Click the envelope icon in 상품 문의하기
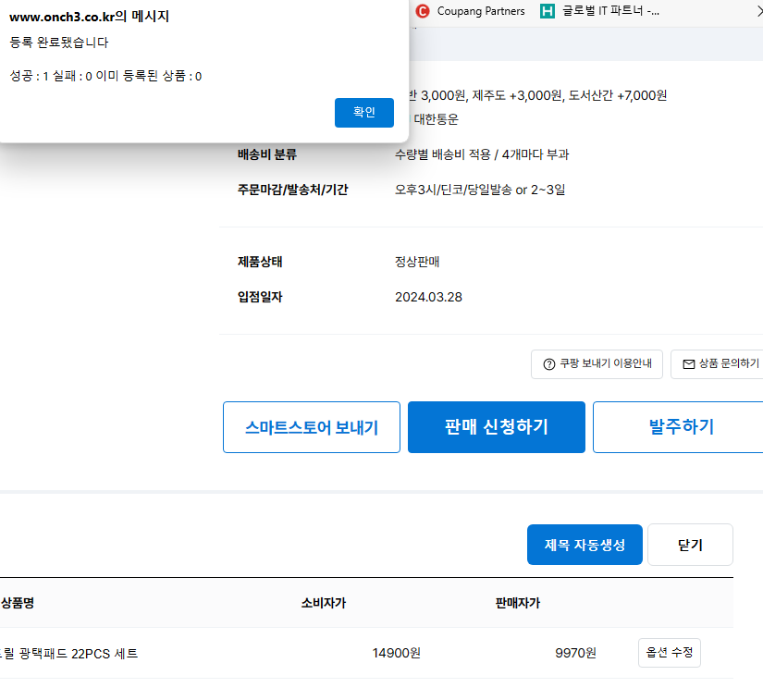Image resolution: width=763 pixels, height=700 pixels. point(688,364)
